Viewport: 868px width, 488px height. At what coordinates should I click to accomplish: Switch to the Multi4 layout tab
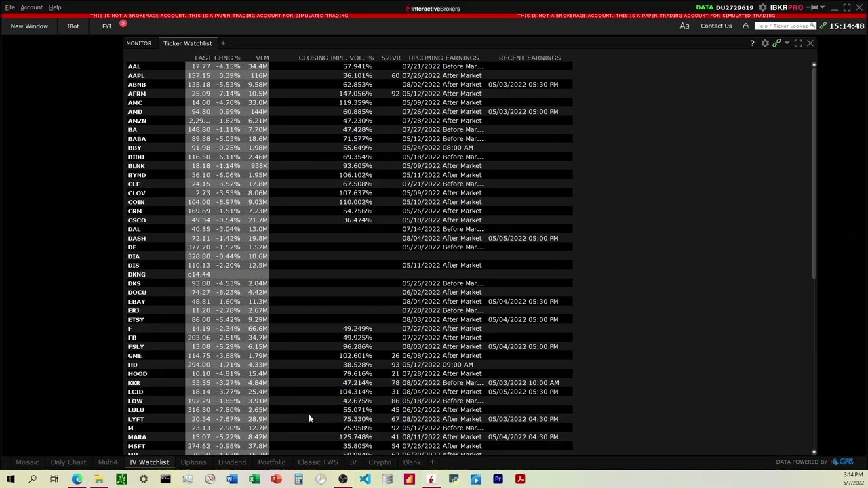108,462
